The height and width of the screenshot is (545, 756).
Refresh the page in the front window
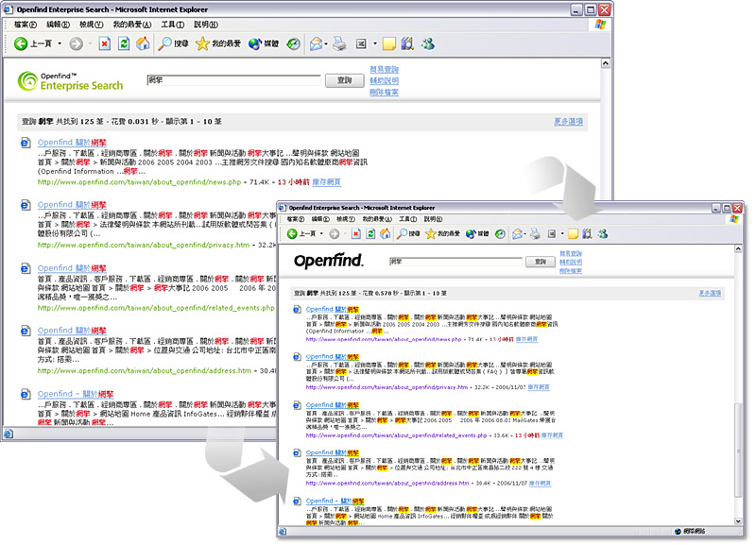[370, 233]
